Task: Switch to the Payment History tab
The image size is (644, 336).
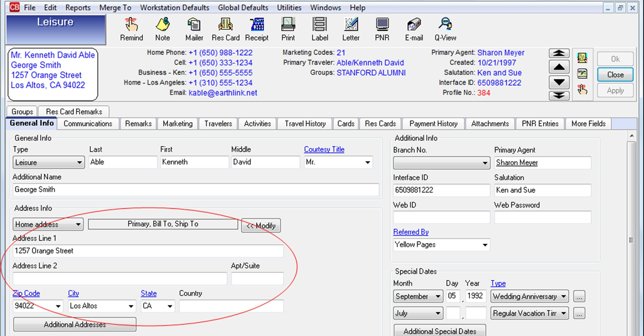Action: [433, 124]
